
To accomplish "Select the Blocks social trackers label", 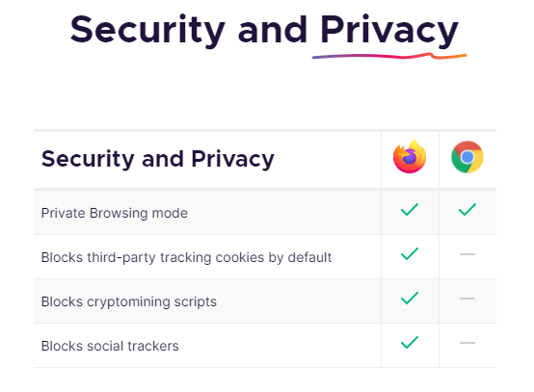I will point(110,346).
